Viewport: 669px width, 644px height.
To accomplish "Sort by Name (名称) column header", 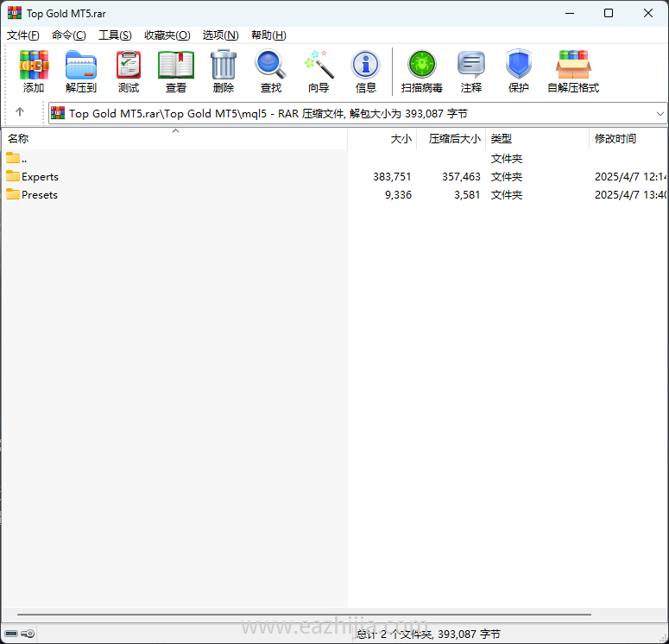I will coord(175,139).
